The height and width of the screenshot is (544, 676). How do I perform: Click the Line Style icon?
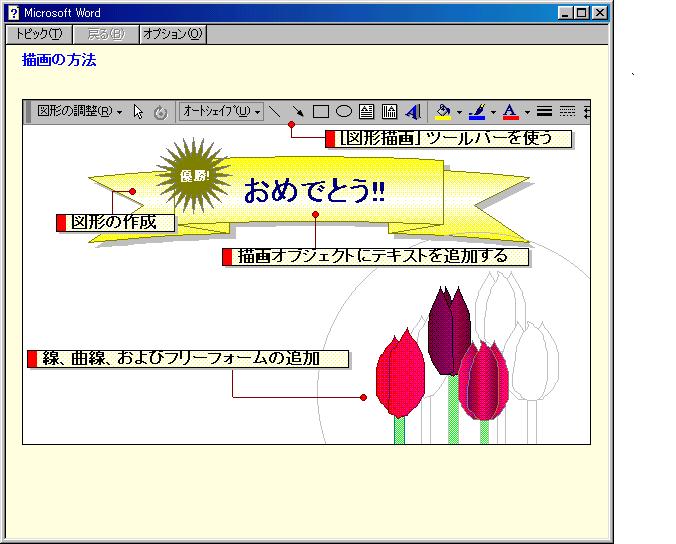coord(545,112)
